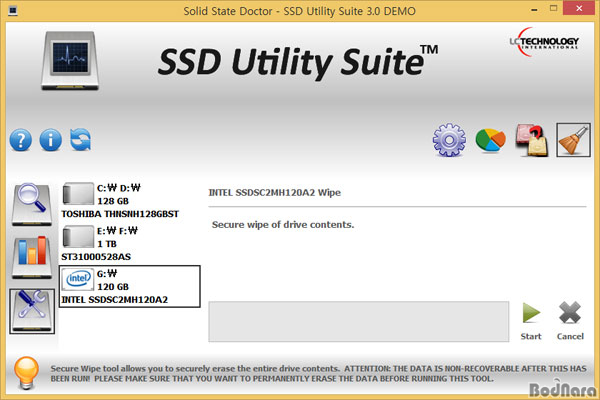Click the blue Info icon

[51, 140]
